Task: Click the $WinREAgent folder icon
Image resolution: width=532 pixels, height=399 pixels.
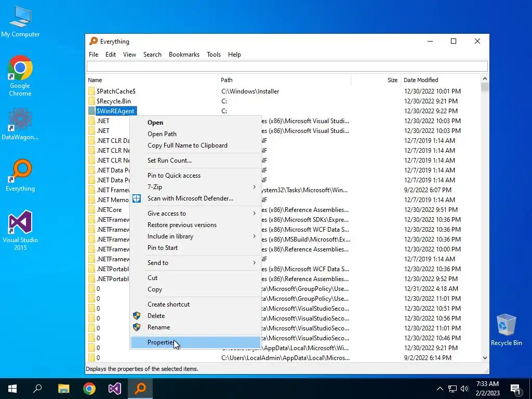Action: point(91,111)
